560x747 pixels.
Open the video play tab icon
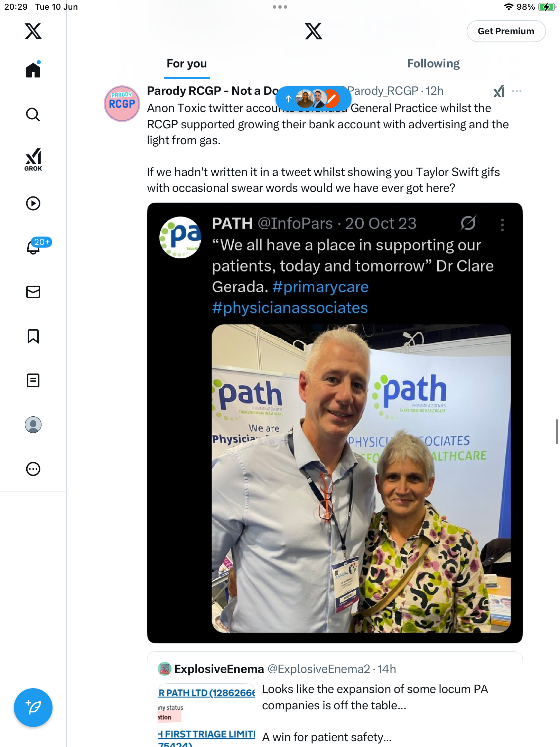tap(33, 203)
